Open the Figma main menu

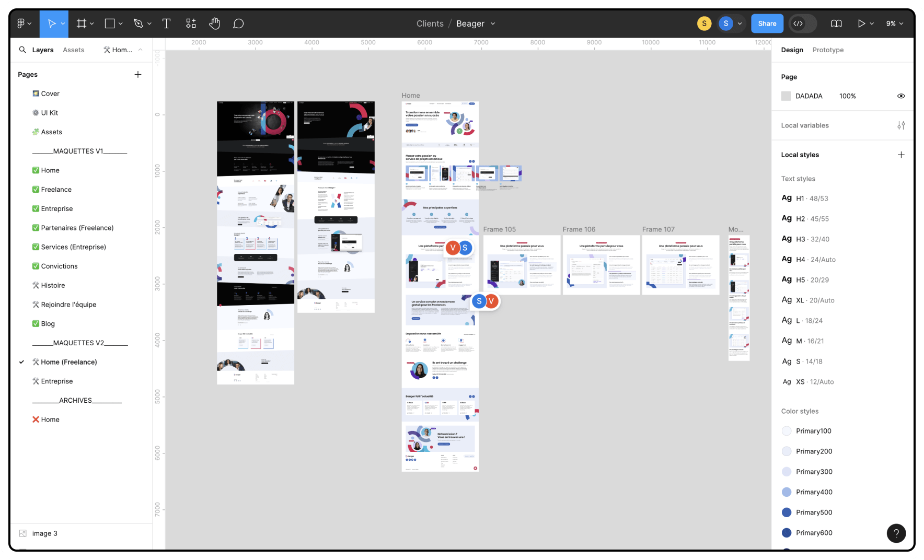[x=21, y=24]
